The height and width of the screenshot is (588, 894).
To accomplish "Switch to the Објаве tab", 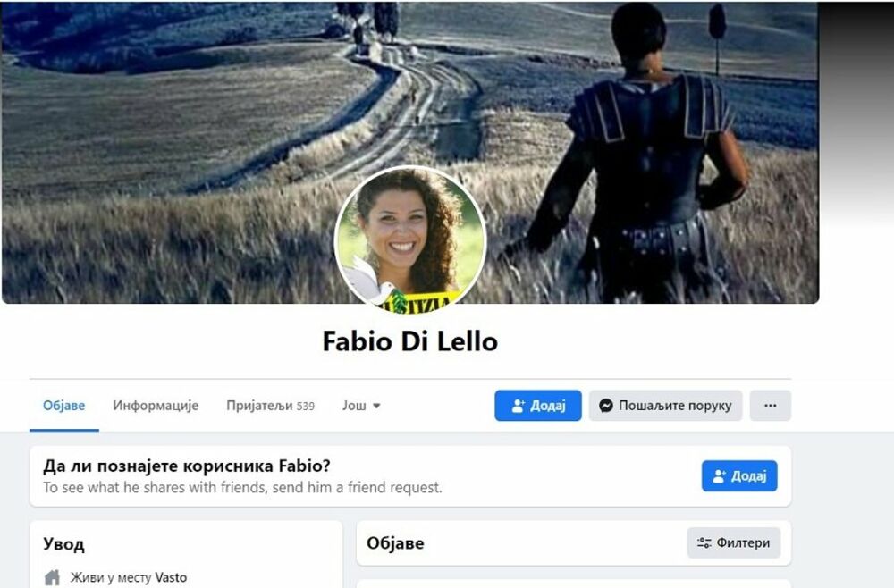I will coord(63,406).
